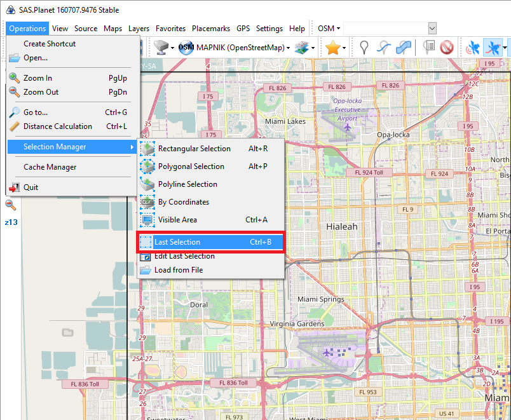Choose Quit in the Operations menu
This screenshot has height=420, width=511.
tap(72, 187)
